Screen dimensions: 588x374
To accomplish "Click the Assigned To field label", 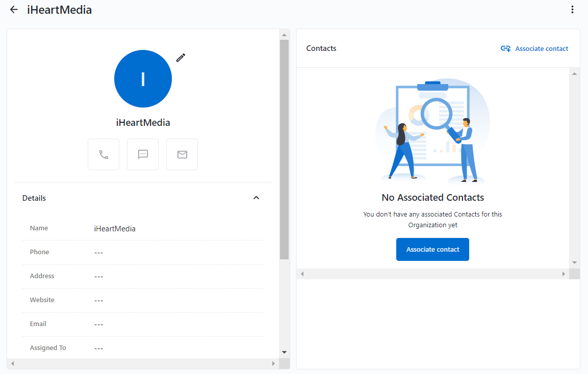I will tap(48, 348).
